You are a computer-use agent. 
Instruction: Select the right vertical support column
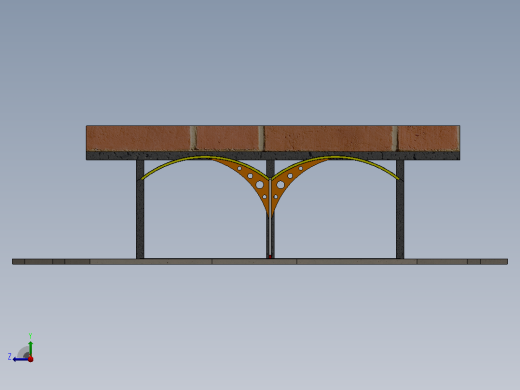coord(400,209)
